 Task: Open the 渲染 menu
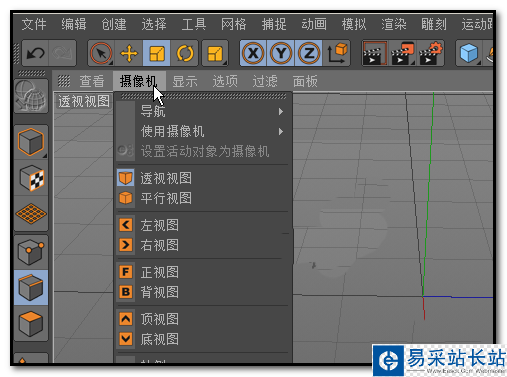click(x=394, y=24)
